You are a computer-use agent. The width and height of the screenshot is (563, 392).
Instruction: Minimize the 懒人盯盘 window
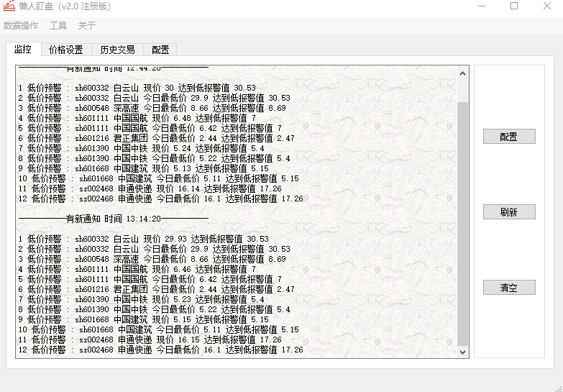[482, 6]
